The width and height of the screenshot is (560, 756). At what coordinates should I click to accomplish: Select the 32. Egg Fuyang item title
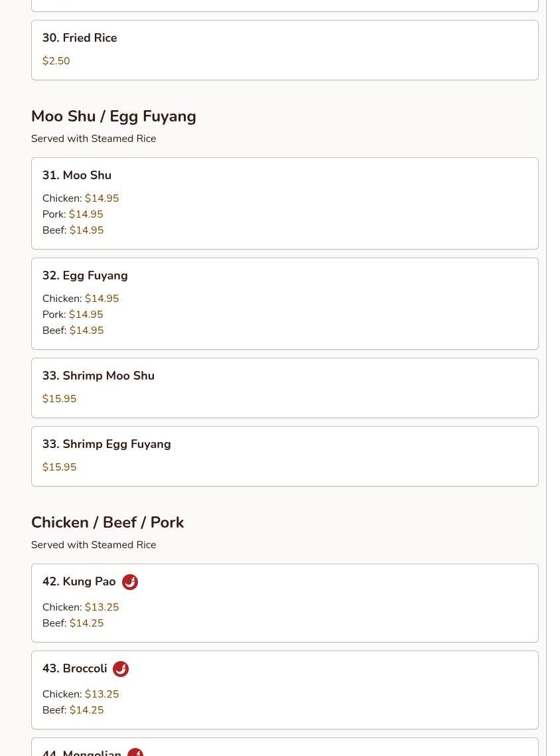click(x=85, y=275)
